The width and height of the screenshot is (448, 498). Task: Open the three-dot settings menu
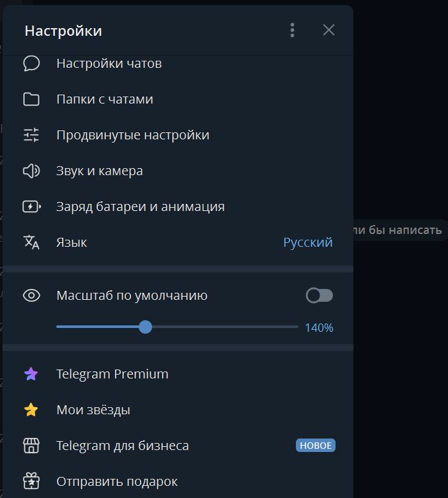pos(292,30)
